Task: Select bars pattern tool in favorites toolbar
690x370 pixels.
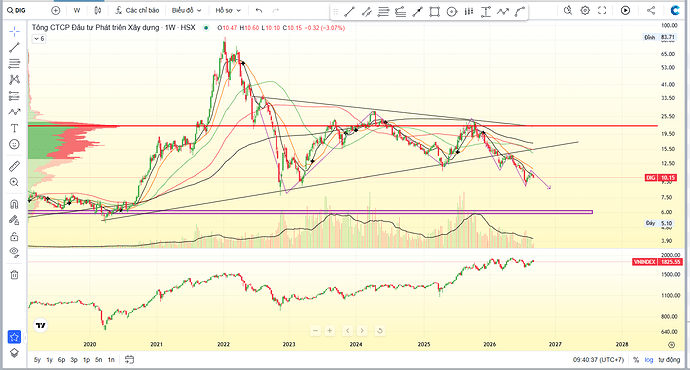Action: click(469, 12)
